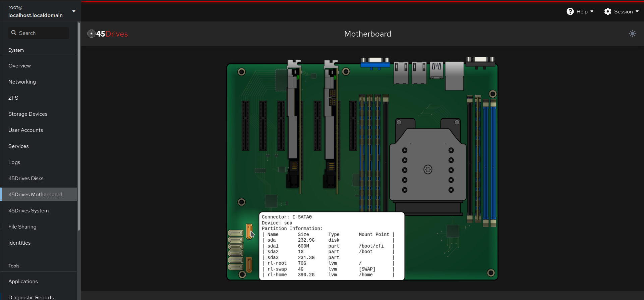Click the Session gear icon
The width and height of the screenshot is (644, 300).
click(x=608, y=12)
